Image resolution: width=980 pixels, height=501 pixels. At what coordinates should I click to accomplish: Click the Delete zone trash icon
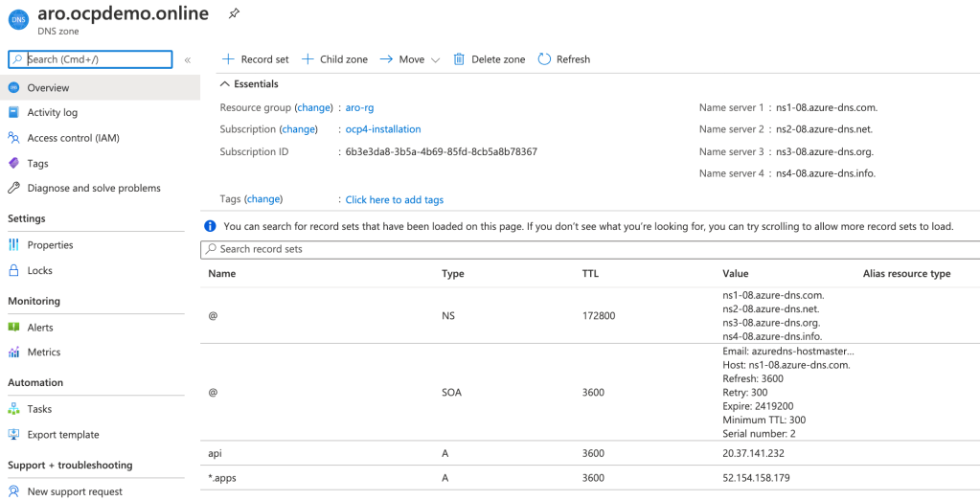coord(459,59)
